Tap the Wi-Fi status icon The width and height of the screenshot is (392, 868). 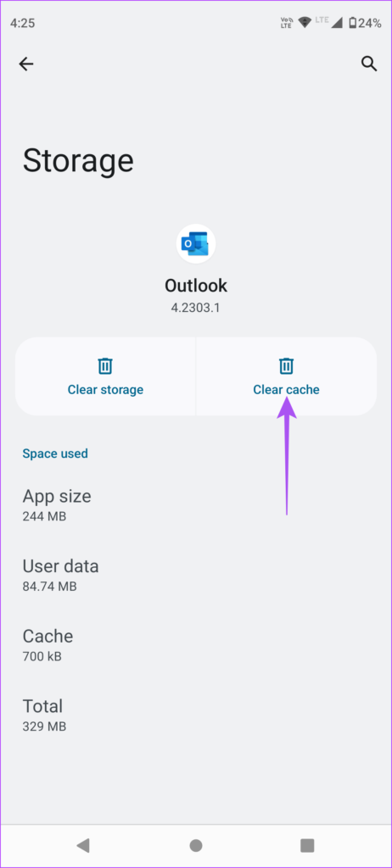click(305, 23)
